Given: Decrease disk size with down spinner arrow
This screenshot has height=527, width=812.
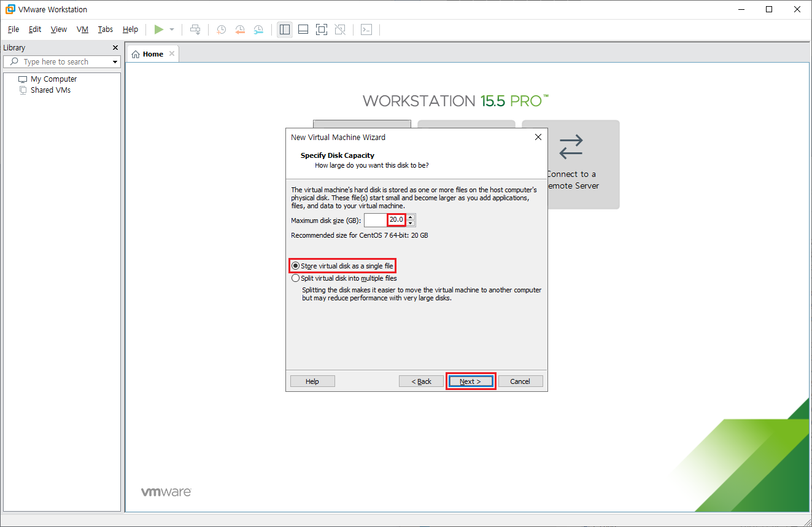Looking at the screenshot, I should pos(411,224).
